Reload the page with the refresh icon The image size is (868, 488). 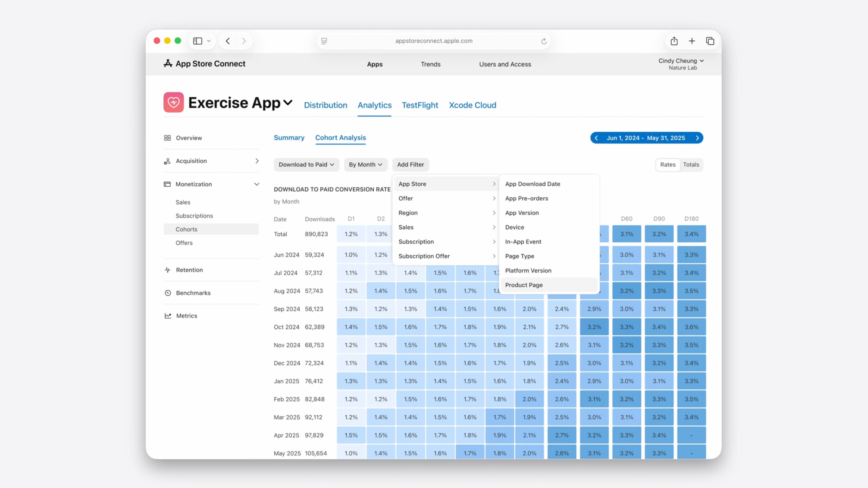click(544, 41)
